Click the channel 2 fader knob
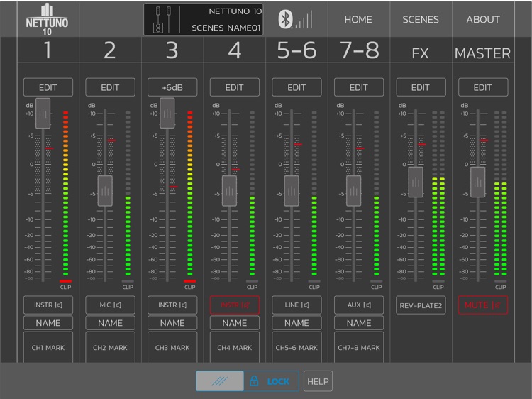 coord(105,190)
